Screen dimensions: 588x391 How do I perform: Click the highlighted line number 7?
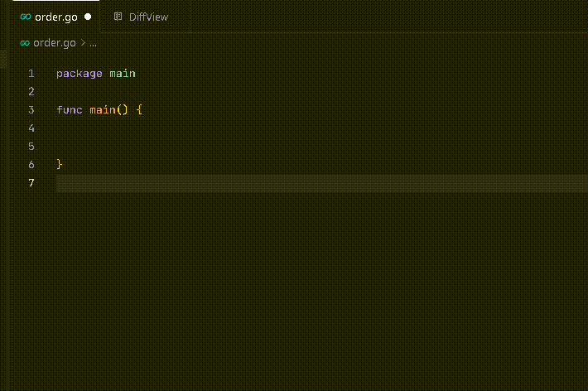click(31, 183)
